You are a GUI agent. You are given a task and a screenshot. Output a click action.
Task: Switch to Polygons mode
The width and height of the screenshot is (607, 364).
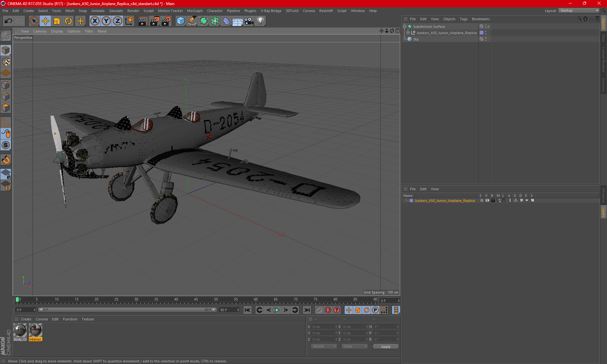point(6,108)
